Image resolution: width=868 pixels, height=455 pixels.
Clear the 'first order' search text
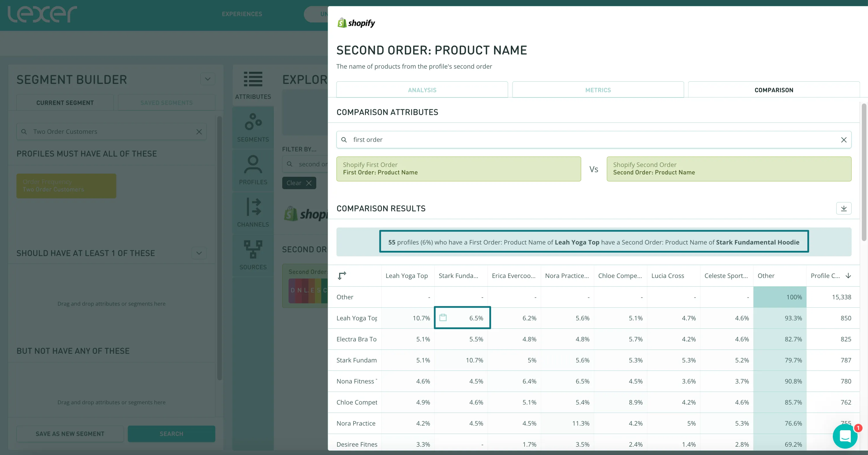point(843,140)
